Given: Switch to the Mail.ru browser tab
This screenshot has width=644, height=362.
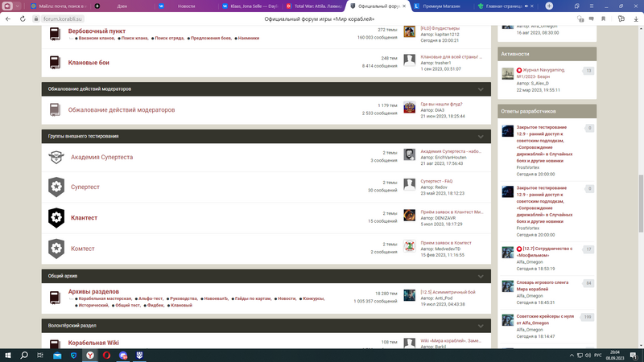Looking at the screenshot, I should [x=58, y=6].
